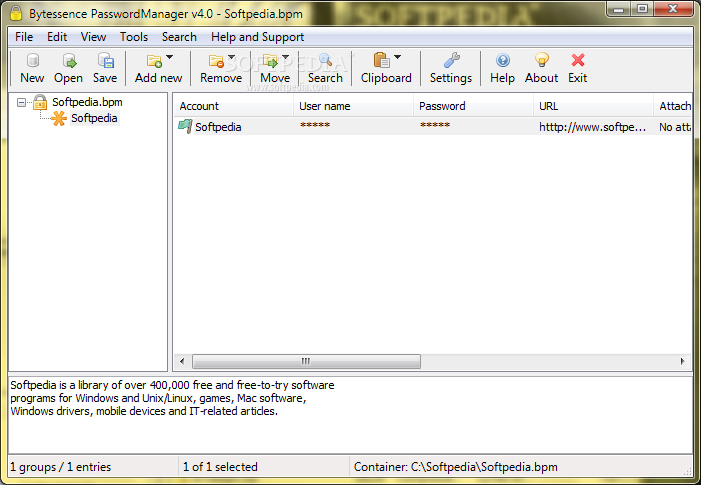Save the container with the Save icon
The height and width of the screenshot is (485, 701).
point(106,60)
